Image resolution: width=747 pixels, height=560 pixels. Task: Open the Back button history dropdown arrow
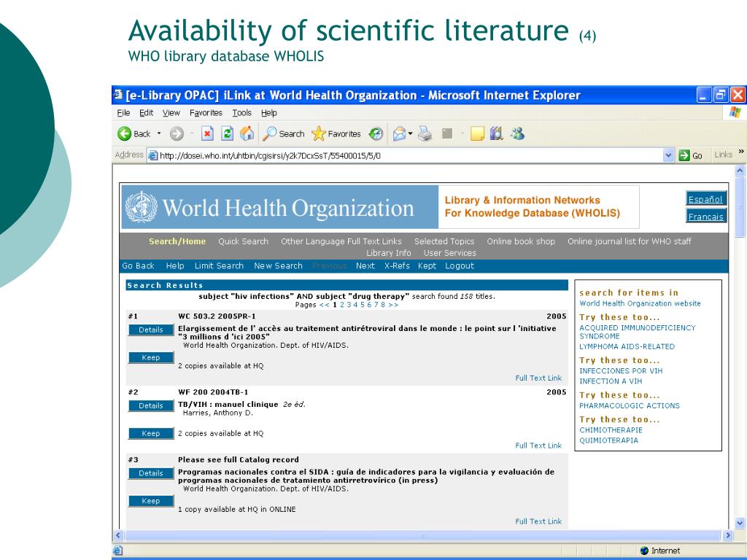[x=159, y=134]
